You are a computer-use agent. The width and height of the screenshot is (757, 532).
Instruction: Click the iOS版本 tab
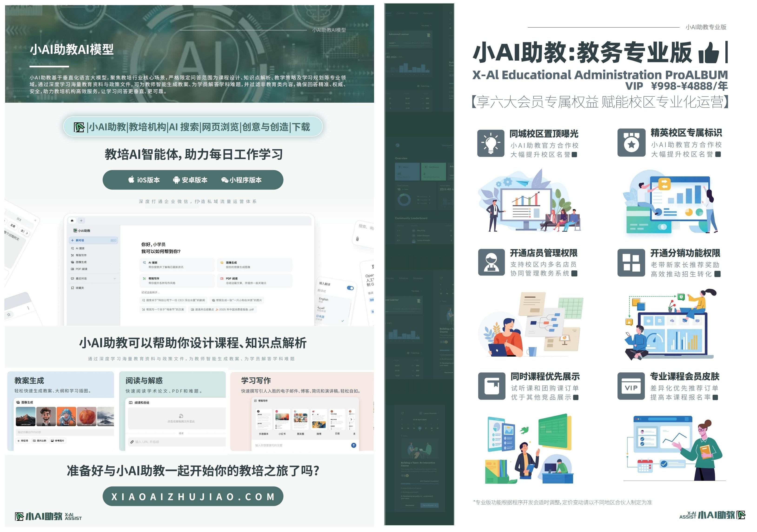coord(144,180)
